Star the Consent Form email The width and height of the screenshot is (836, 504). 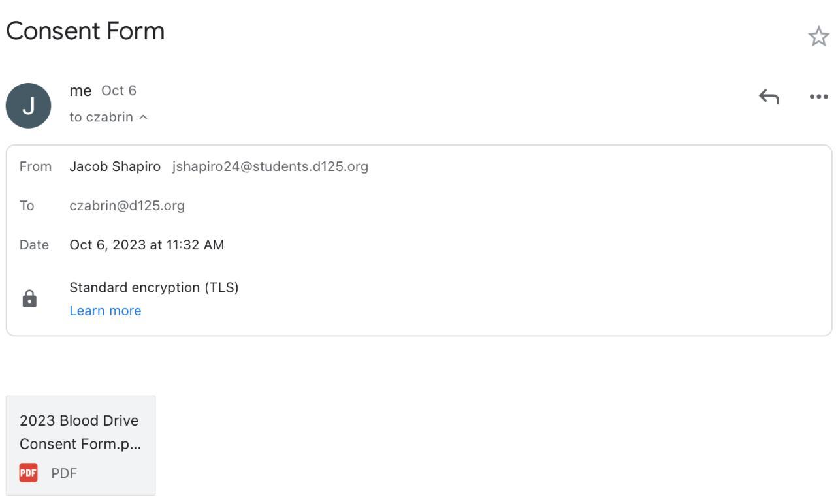[x=818, y=37]
